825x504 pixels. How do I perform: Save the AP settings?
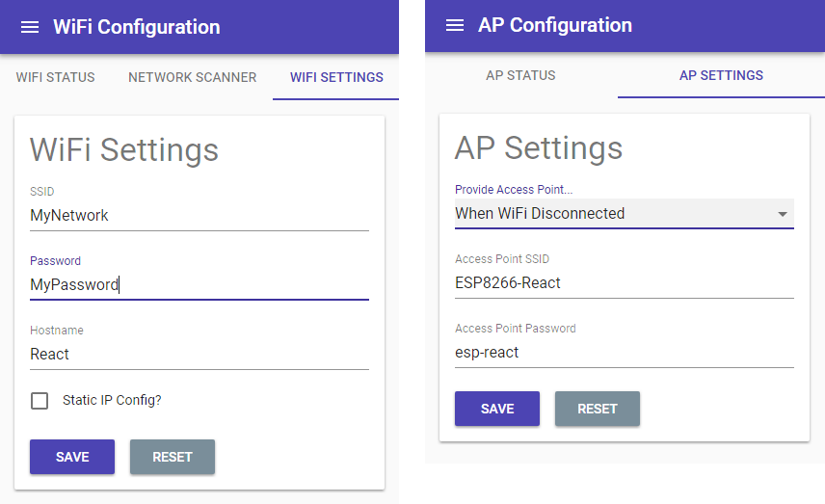click(497, 409)
